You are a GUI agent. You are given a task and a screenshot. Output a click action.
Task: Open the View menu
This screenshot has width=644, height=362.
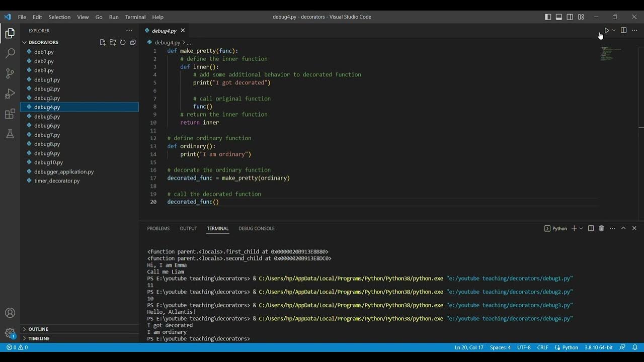coord(83,17)
